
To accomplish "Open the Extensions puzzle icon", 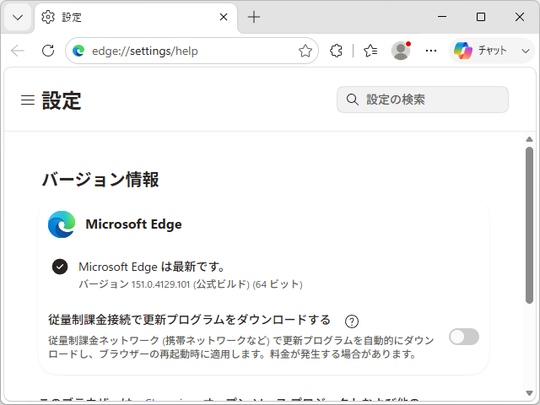I will tap(336, 51).
